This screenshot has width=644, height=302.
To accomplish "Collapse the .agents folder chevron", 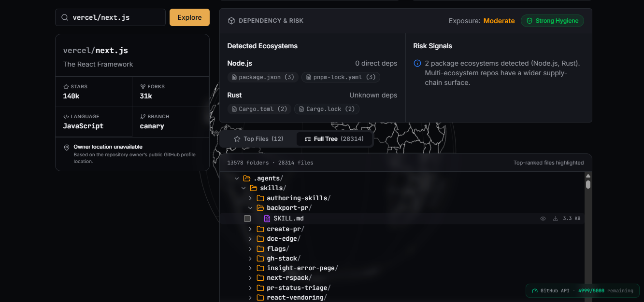I will pyautogui.click(x=237, y=178).
